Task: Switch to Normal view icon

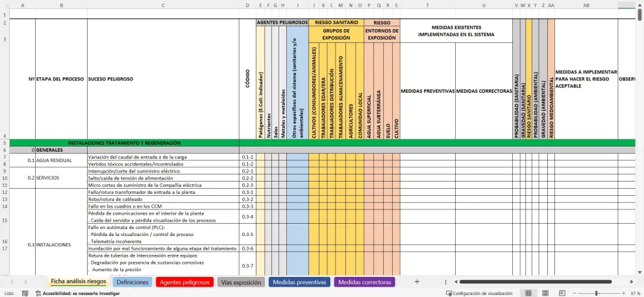Action: click(x=528, y=293)
